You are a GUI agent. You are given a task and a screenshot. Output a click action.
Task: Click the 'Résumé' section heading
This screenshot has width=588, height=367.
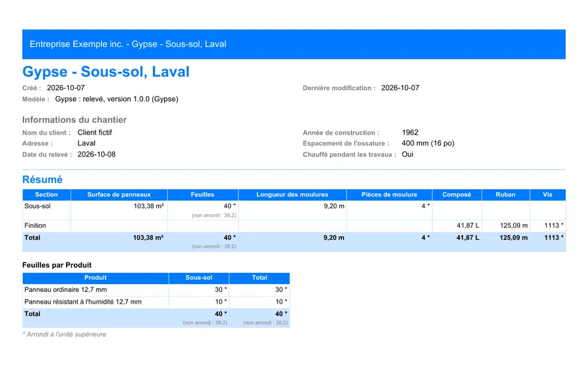[42, 180]
